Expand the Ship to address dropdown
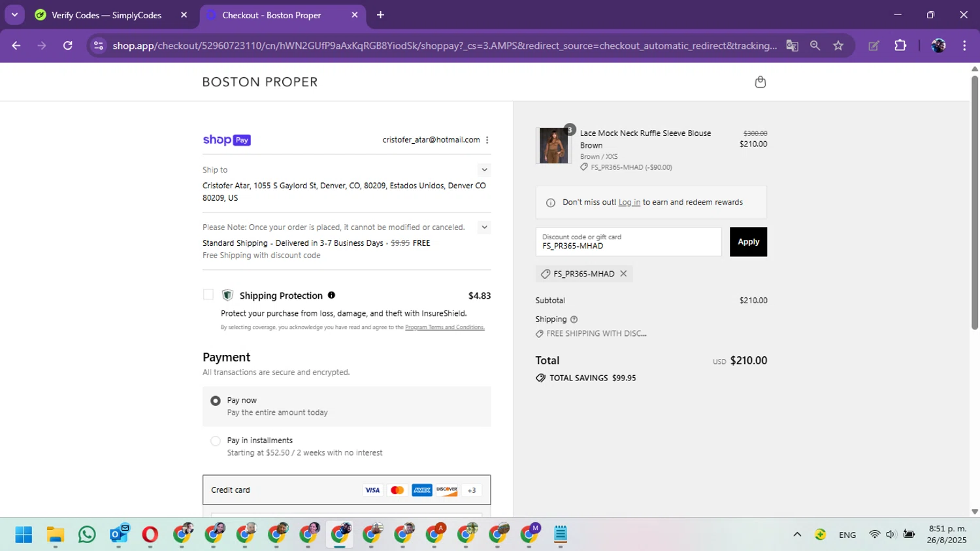Image resolution: width=980 pixels, height=551 pixels. [x=484, y=170]
